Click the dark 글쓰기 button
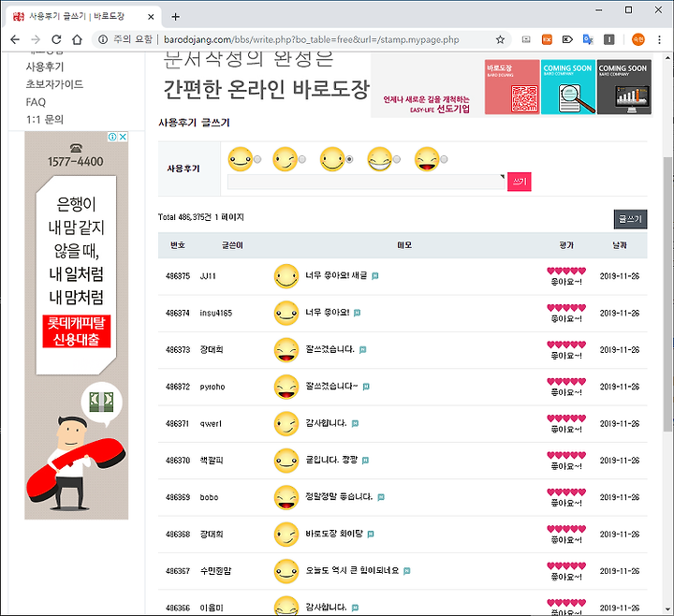Screen dimensions: 674x616 (630, 219)
